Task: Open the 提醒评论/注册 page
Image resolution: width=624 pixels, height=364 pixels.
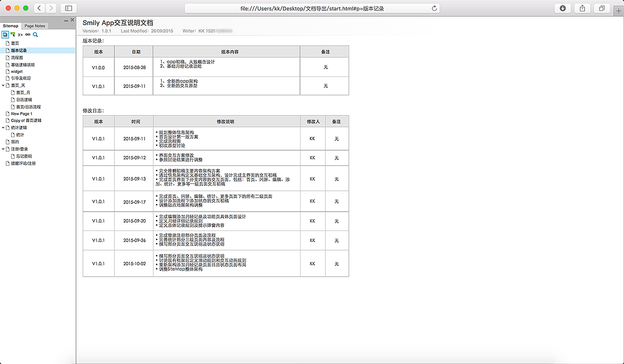Action: click(x=23, y=163)
